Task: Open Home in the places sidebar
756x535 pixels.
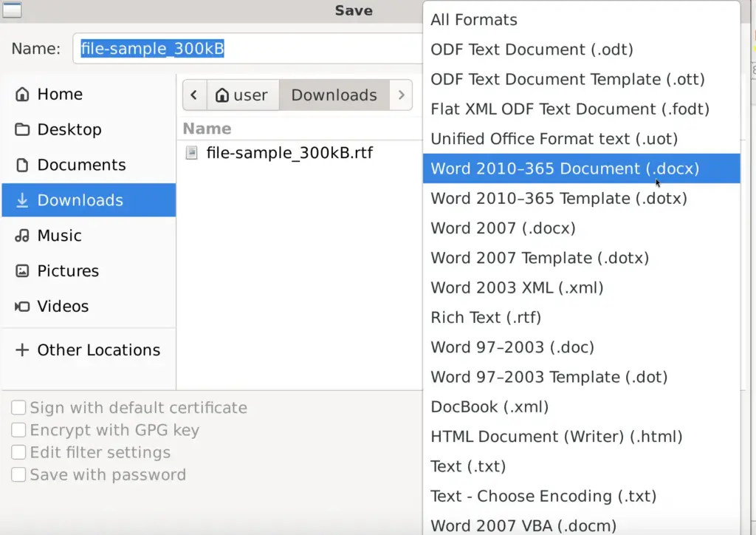Action: point(89,94)
